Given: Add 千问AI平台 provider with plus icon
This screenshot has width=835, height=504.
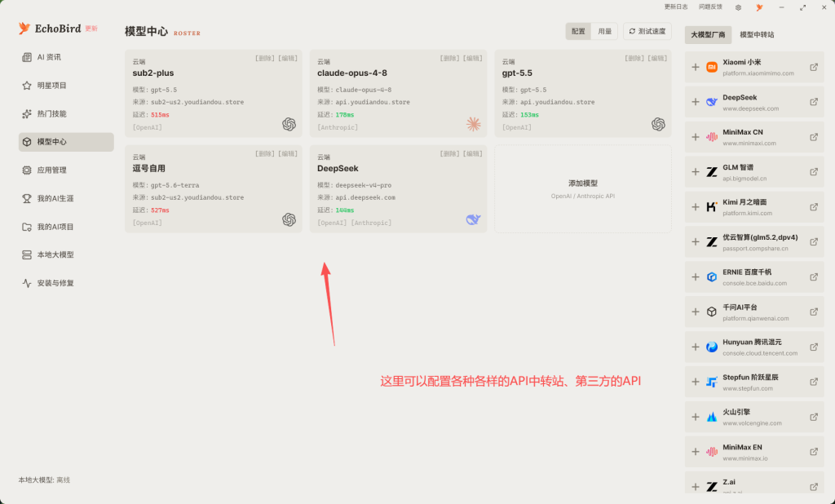Looking at the screenshot, I should (696, 312).
